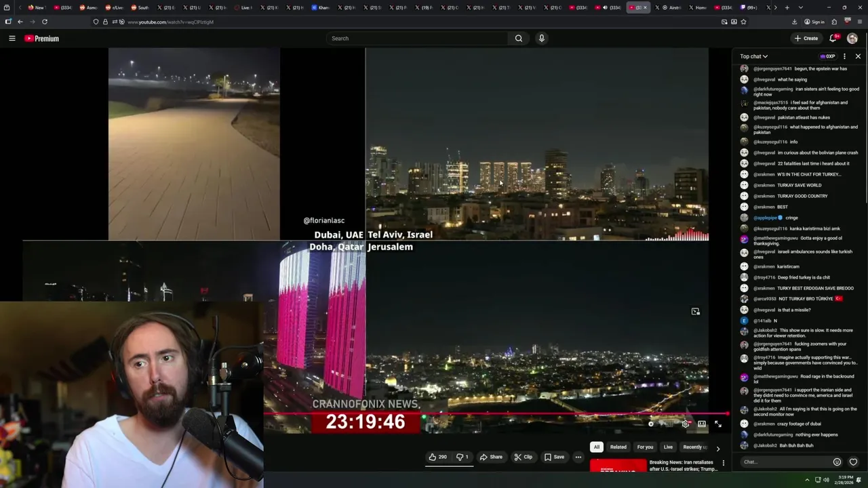Open Windows volume tray icon
Viewport: 868px width, 488px height.
[825, 480]
